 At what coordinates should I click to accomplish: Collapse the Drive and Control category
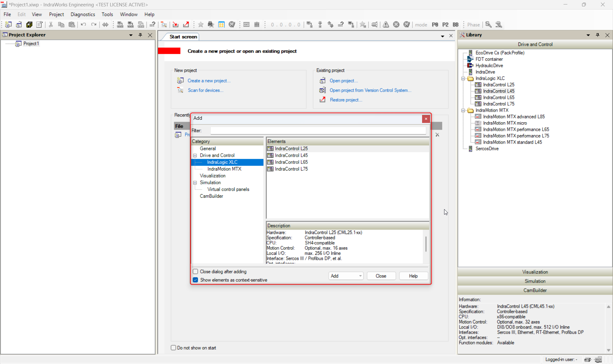click(x=195, y=155)
